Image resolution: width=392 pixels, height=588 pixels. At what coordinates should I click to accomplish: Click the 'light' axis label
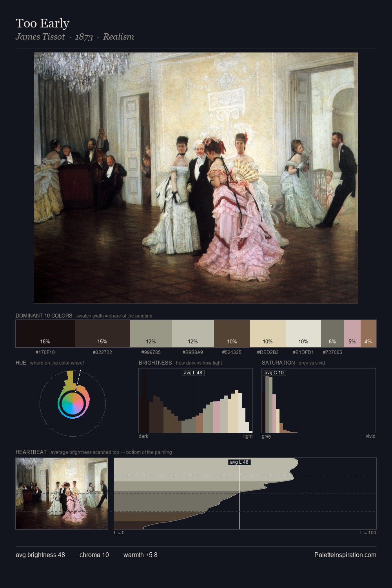point(248,436)
